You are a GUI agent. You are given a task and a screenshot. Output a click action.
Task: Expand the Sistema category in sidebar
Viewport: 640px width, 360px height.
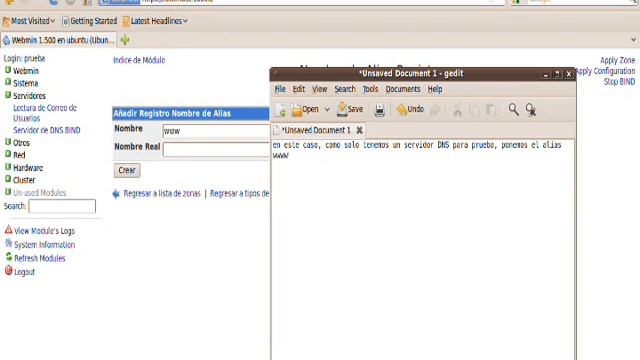pos(25,83)
